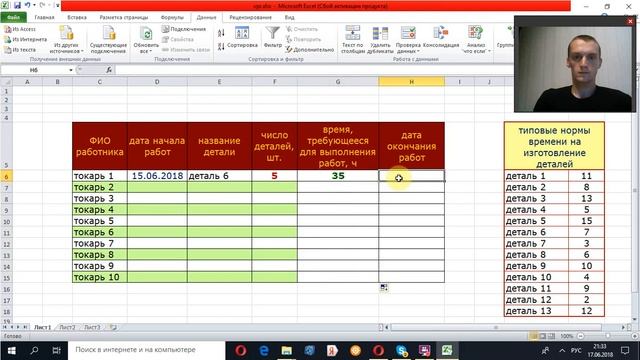
Task: Open Task View on taskbar
Action: [56, 350]
